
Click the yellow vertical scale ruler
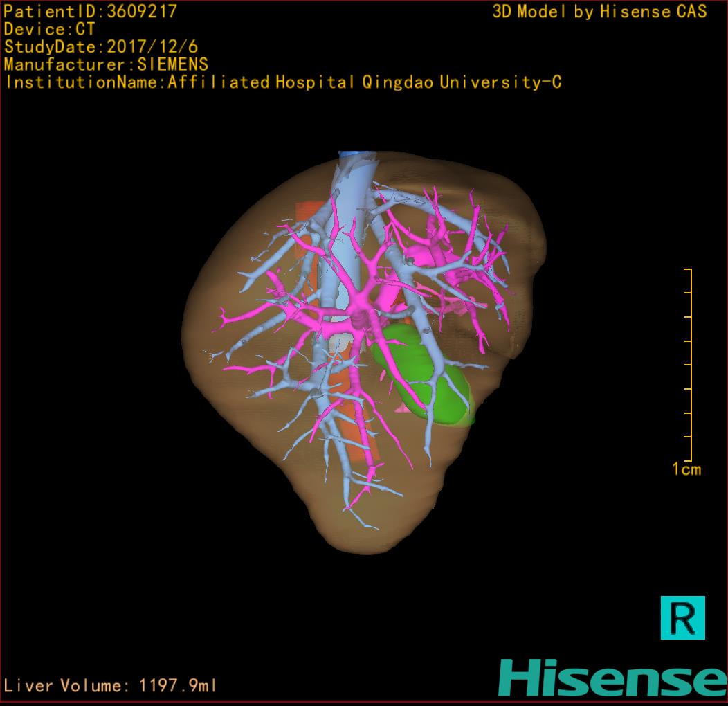(x=690, y=365)
